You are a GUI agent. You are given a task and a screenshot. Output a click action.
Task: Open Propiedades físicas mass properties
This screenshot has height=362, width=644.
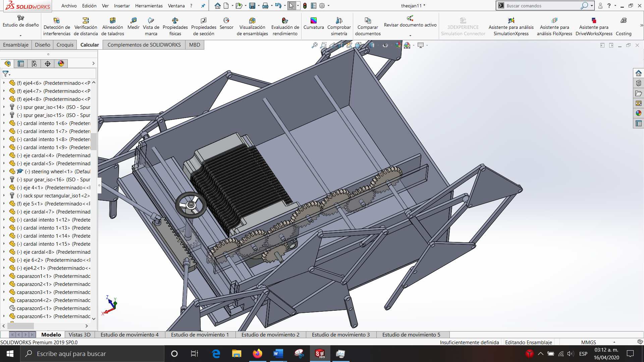pyautogui.click(x=175, y=26)
